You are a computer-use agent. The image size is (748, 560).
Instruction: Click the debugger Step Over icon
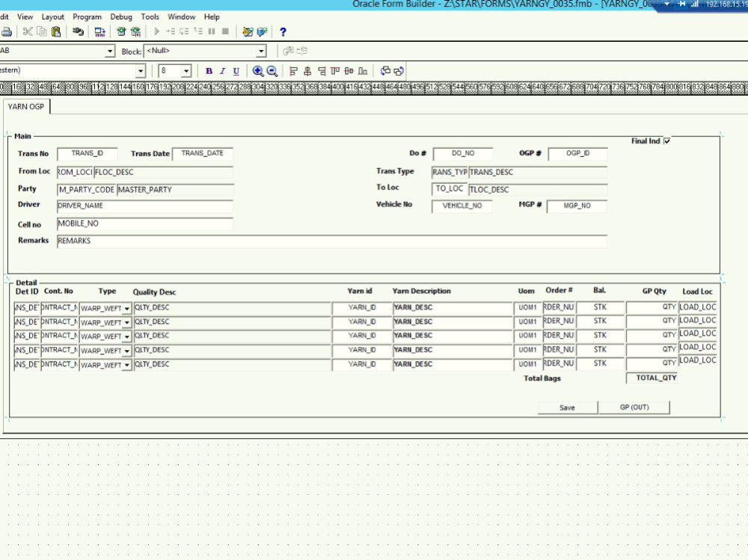[x=184, y=31]
